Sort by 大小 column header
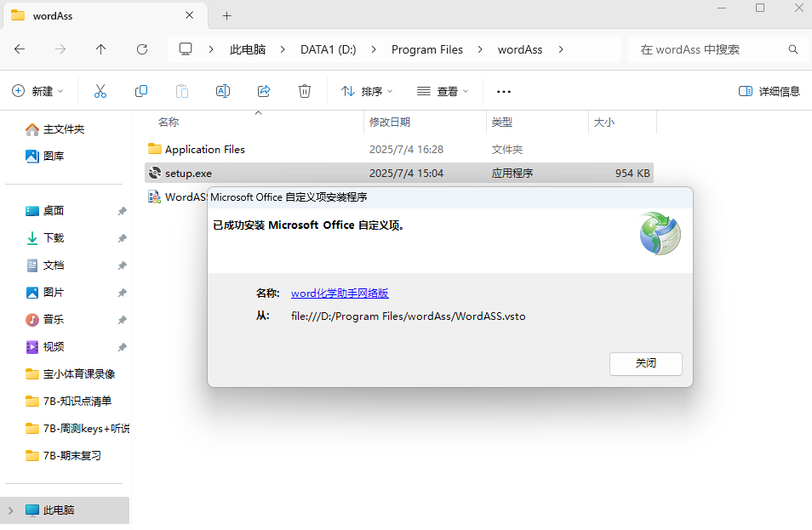812x530 pixels. (603, 123)
